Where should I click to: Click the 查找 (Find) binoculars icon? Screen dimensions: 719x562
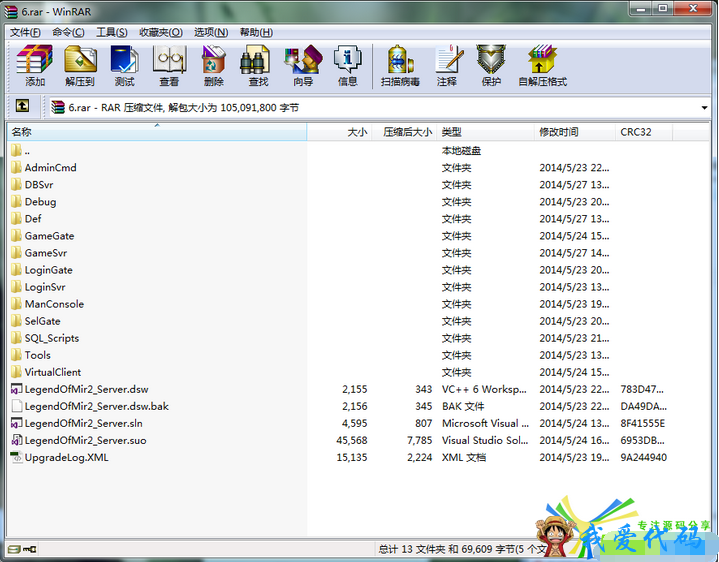point(255,59)
